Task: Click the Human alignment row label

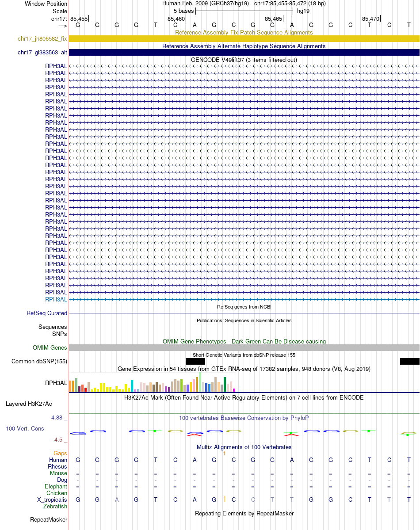Action: [58, 460]
